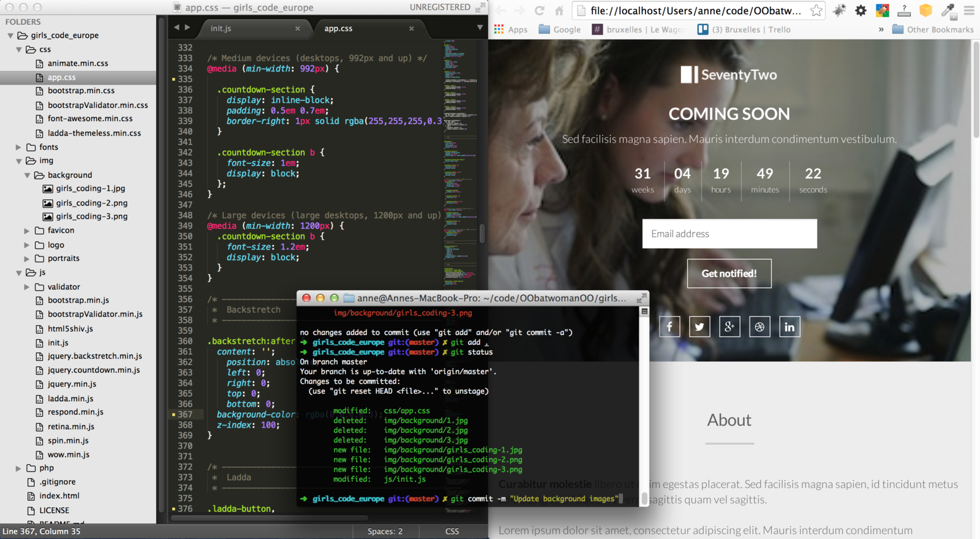Click Chrome back arrow

(500, 10)
